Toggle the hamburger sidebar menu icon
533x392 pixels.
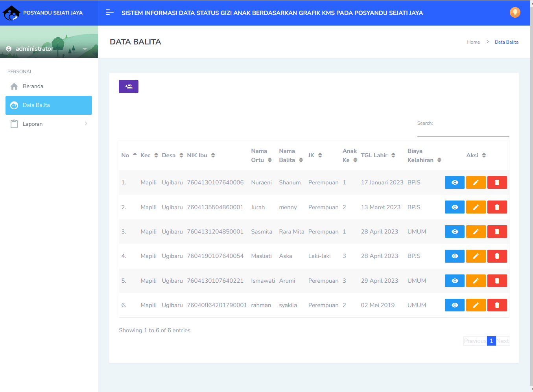[110, 13]
